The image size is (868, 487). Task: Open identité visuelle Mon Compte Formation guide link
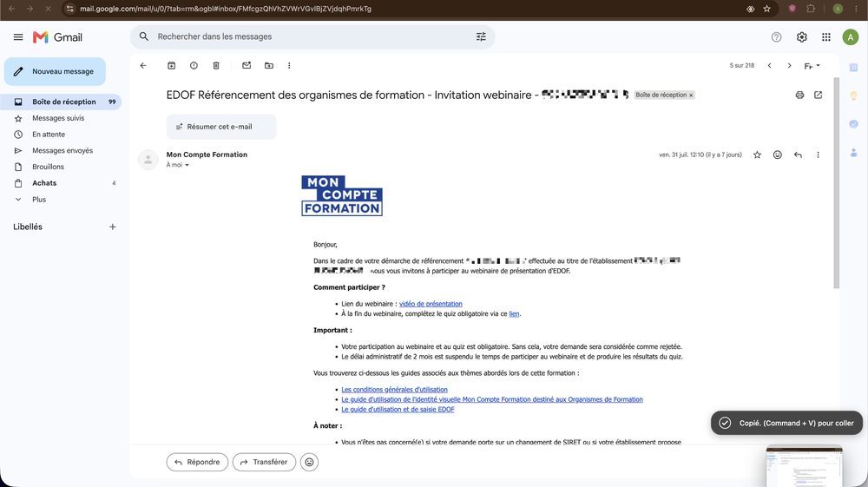point(492,399)
